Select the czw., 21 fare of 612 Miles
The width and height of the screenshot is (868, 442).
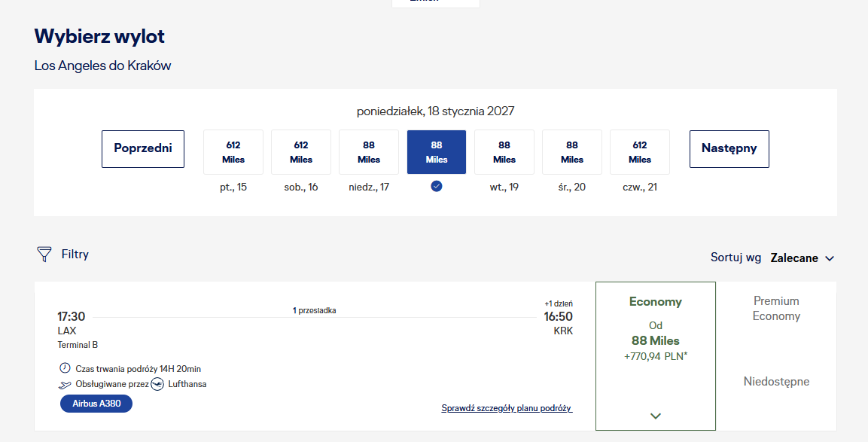pyautogui.click(x=640, y=152)
